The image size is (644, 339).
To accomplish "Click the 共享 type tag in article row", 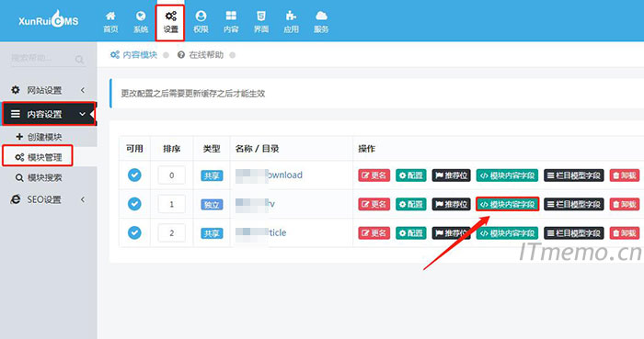I will tap(212, 233).
